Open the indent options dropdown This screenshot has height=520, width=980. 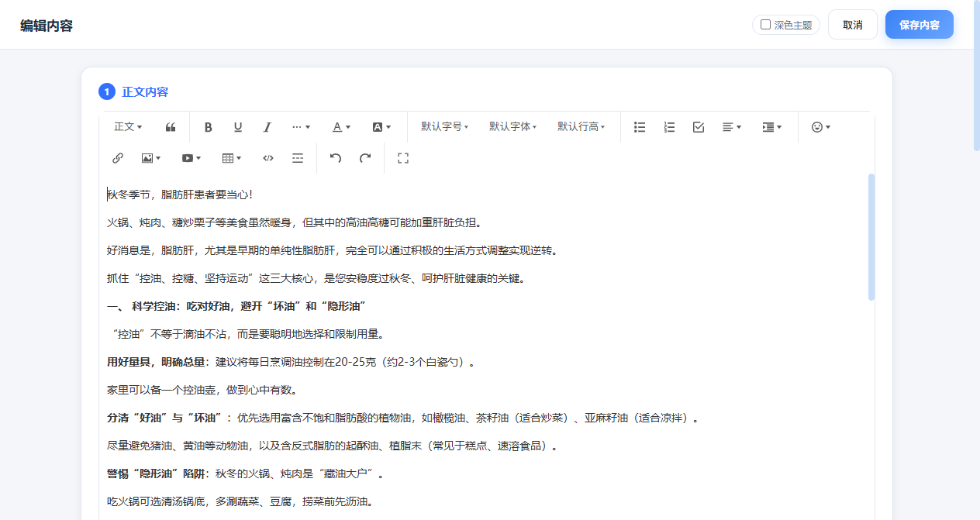click(771, 127)
